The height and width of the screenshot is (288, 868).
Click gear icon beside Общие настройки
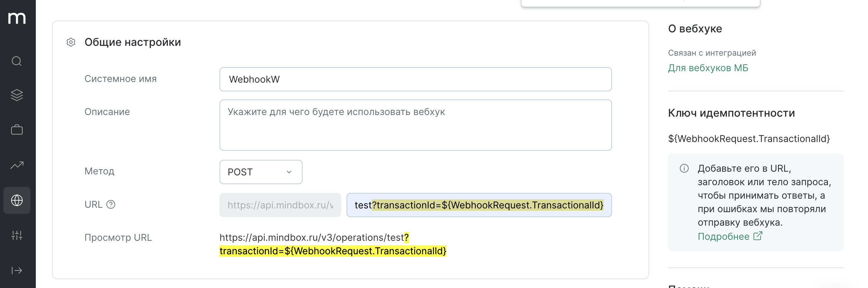pos(71,42)
